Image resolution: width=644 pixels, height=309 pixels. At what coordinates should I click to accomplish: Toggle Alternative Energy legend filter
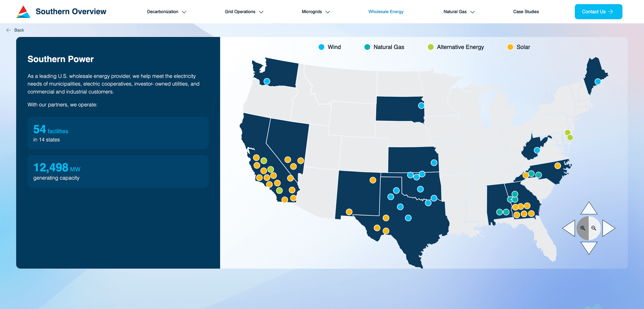coord(456,47)
